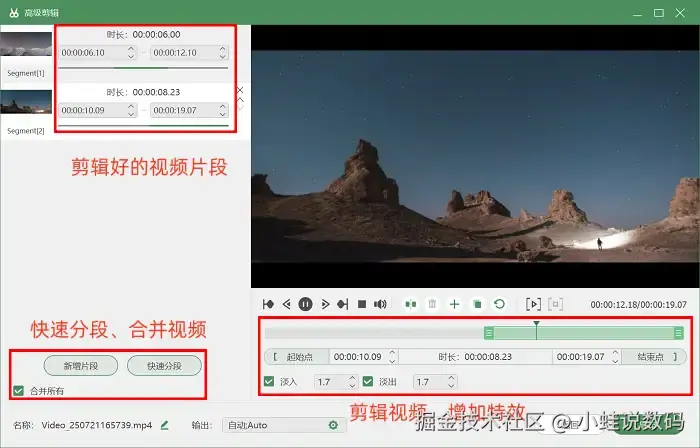Step back one frame
This screenshot has width=700, height=448.
point(287,304)
